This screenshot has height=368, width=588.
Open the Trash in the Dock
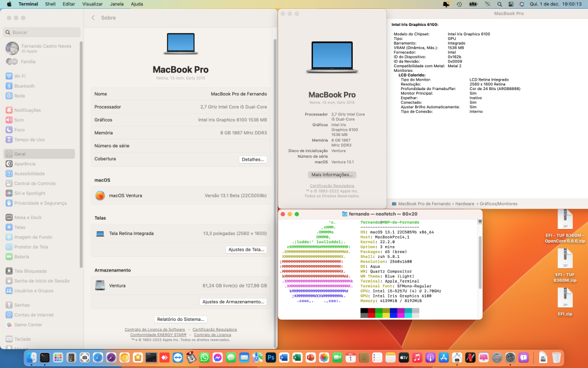pyautogui.click(x=556, y=357)
